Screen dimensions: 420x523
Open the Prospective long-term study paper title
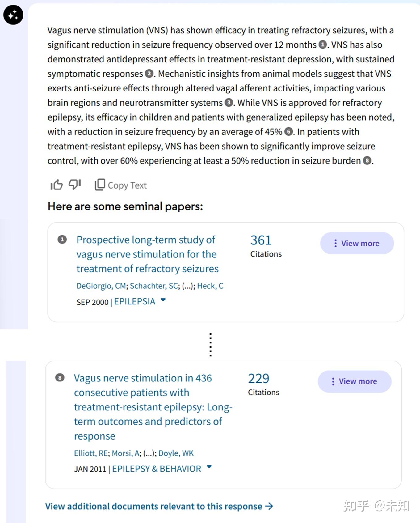(x=147, y=254)
